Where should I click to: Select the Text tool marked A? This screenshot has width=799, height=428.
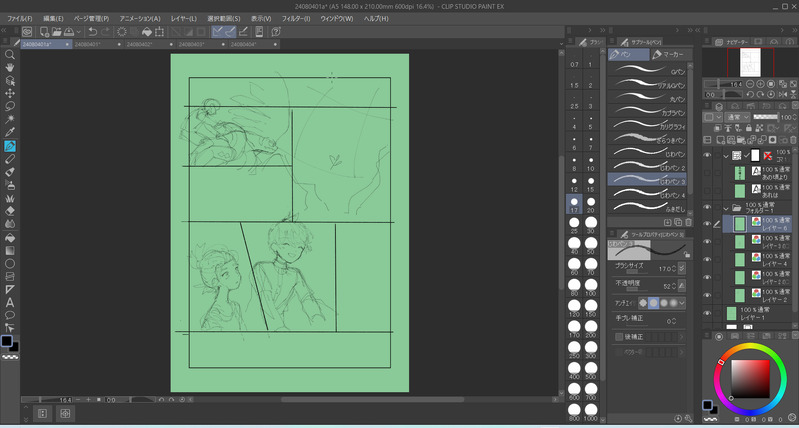(x=10, y=302)
